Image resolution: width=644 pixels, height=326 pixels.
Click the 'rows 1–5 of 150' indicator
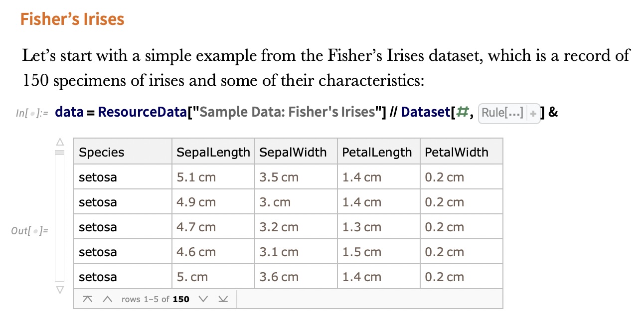pos(155,300)
